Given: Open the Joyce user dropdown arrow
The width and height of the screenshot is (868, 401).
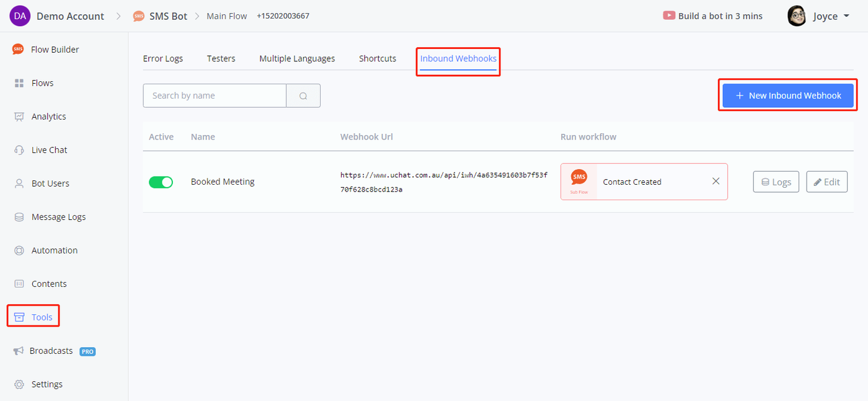Looking at the screenshot, I should [x=846, y=17].
